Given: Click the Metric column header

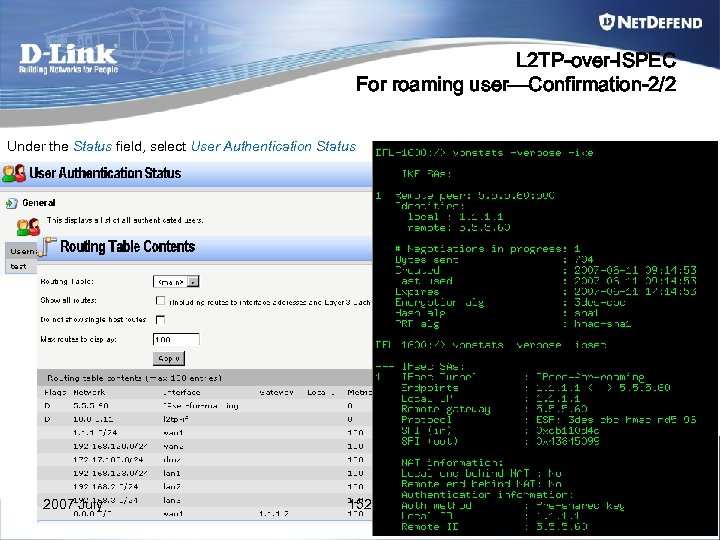Looking at the screenshot, I should [360, 392].
